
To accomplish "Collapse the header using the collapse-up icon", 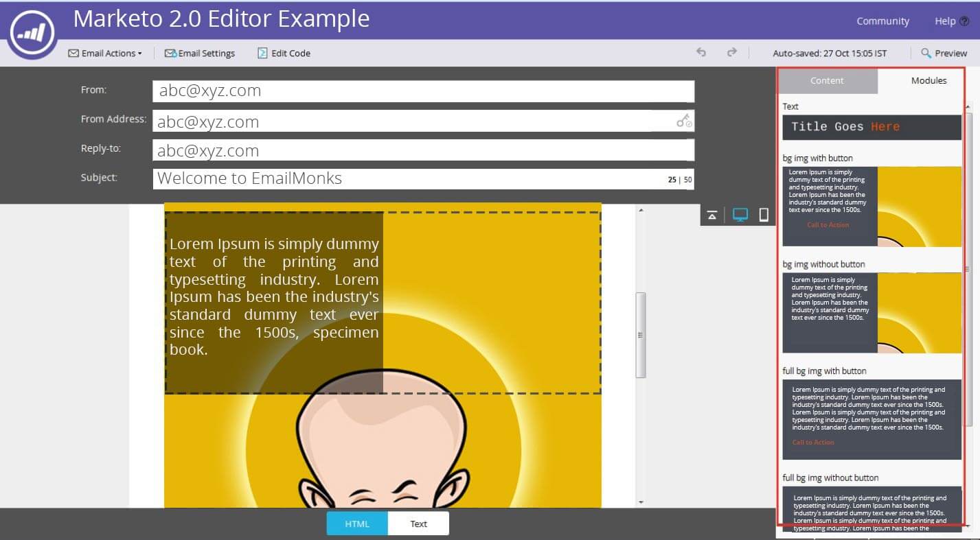I will pos(712,215).
